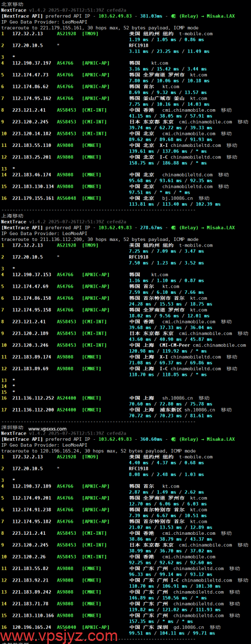
Task: Click IP address 221.183.46.174
Action: (x=32, y=175)
